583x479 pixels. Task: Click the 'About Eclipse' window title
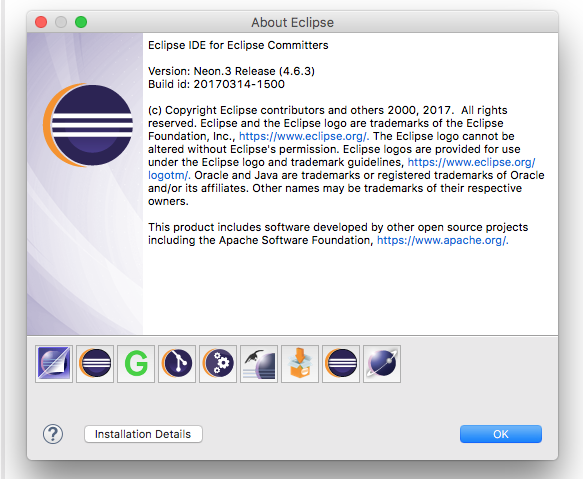click(x=292, y=22)
